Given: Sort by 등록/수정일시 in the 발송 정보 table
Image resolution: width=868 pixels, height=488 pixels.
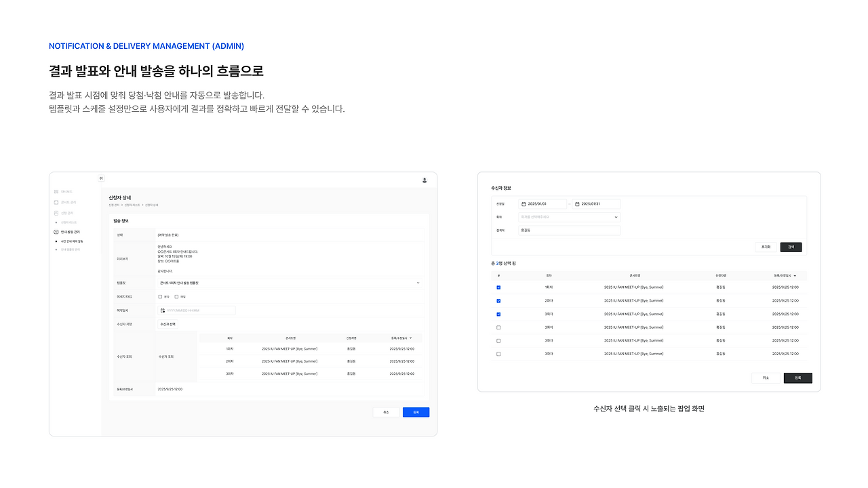Looking at the screenshot, I should click(402, 338).
